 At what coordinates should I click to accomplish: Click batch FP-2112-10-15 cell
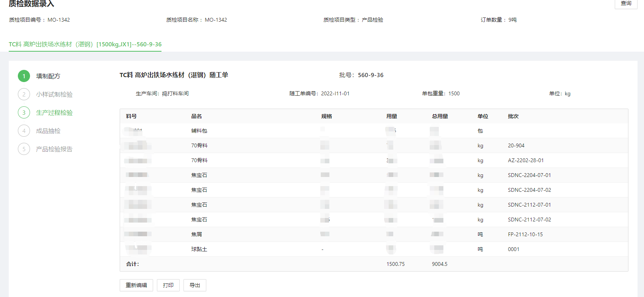(525, 234)
